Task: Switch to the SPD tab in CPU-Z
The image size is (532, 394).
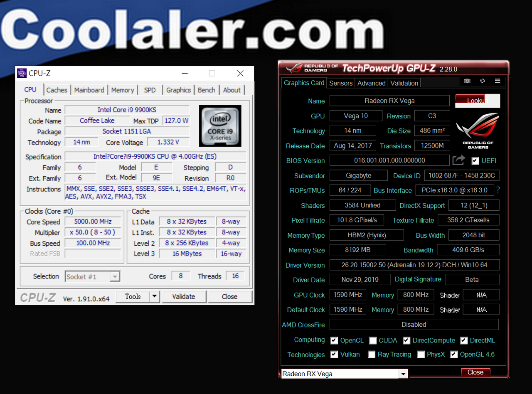Action: [150, 90]
